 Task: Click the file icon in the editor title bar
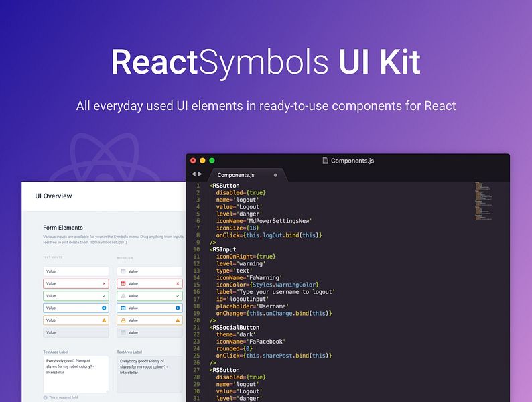(325, 160)
